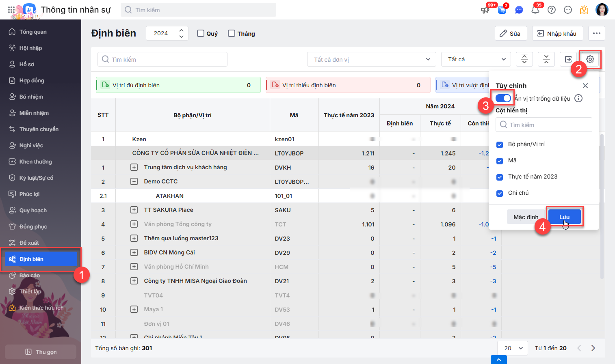Increase the year 2024 stepper

[181, 30]
